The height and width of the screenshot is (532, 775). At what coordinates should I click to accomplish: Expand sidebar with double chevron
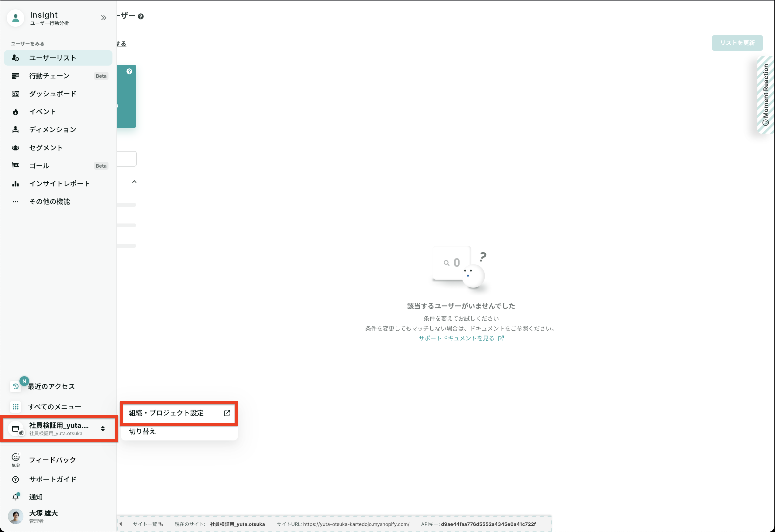pos(104,18)
